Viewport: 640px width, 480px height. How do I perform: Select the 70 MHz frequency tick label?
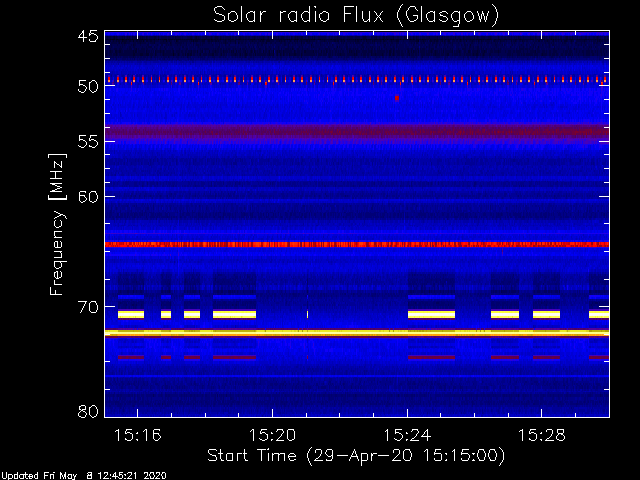click(88, 307)
